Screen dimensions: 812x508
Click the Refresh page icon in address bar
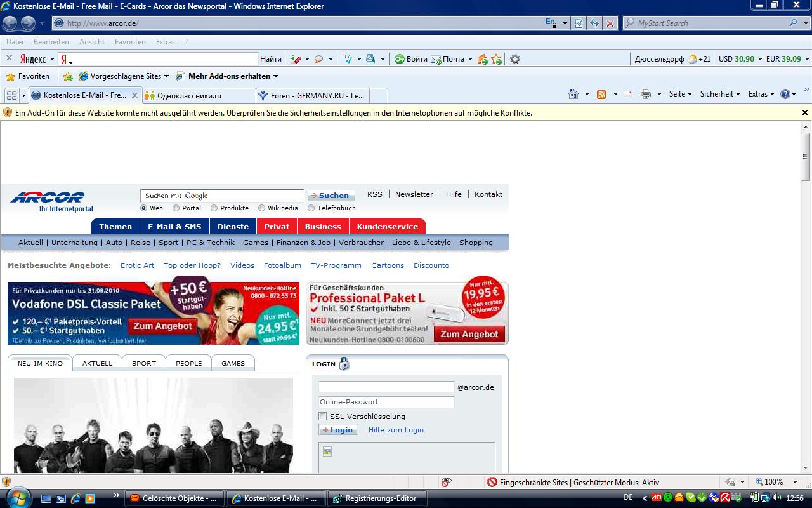tap(594, 23)
